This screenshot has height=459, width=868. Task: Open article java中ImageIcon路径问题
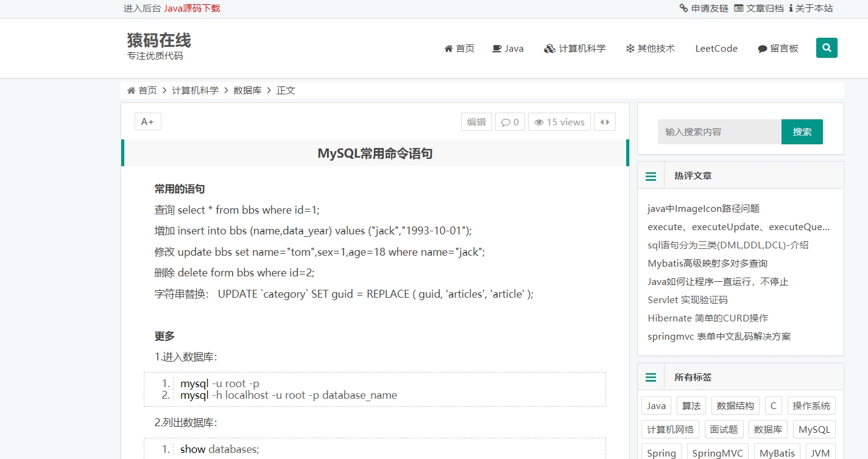[704, 209]
